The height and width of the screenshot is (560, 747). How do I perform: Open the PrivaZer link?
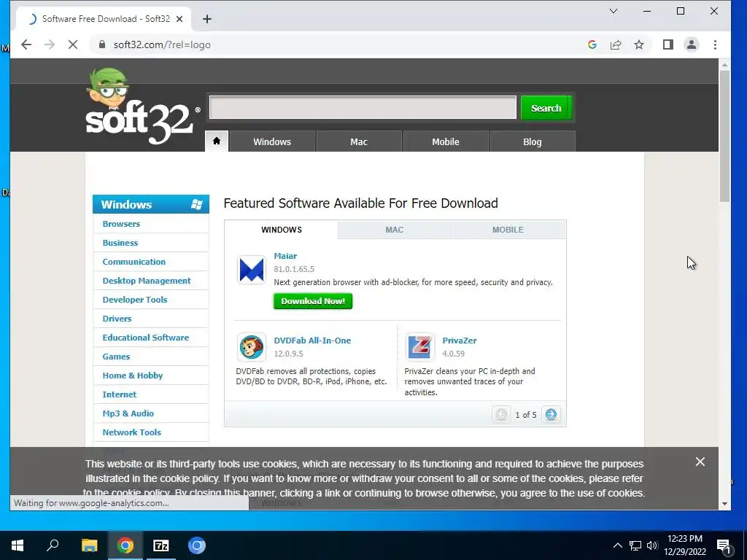point(460,341)
